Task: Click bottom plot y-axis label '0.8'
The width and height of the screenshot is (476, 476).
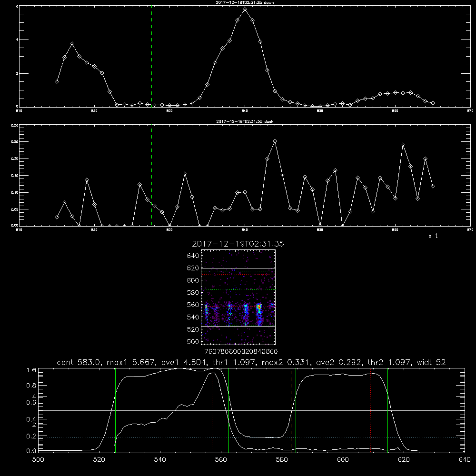Action: 31,385
